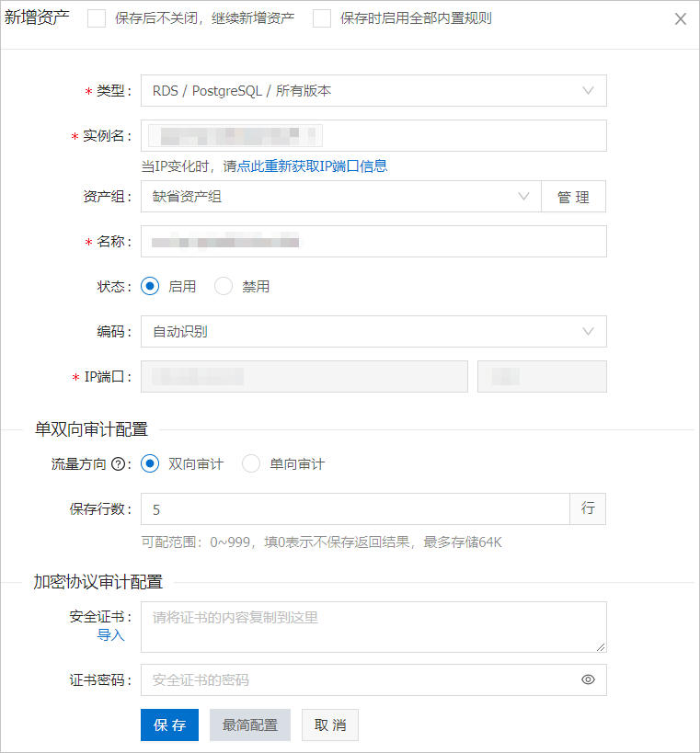
Task: Select the 禁用 status radio button
Action: (224, 286)
